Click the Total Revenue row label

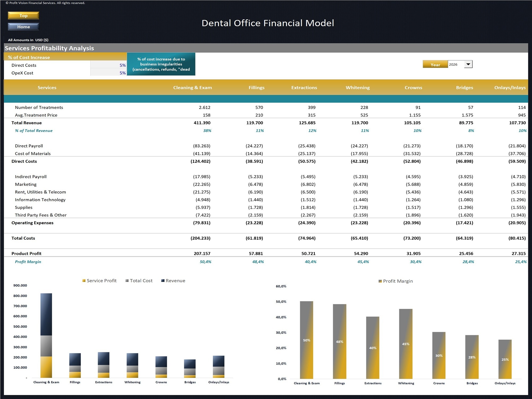tap(27, 123)
